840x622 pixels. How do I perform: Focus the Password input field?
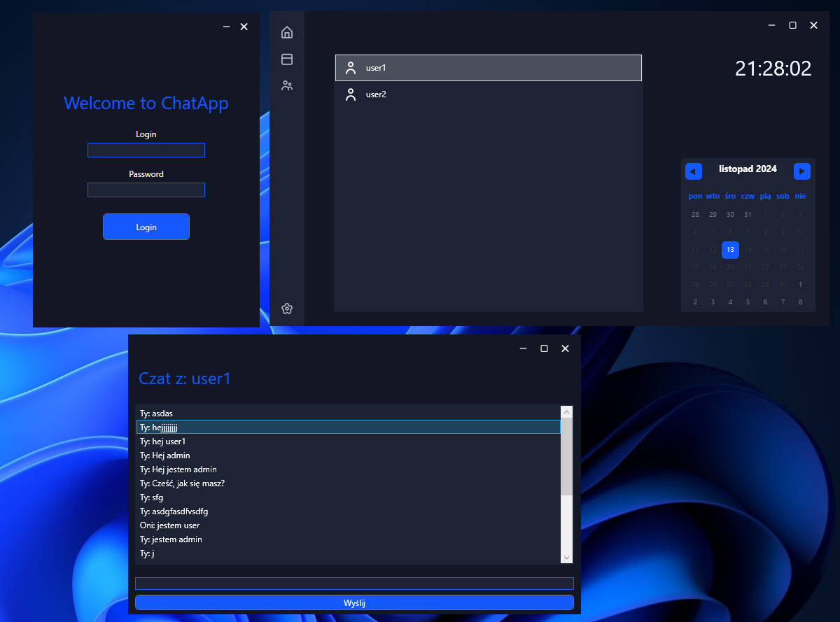point(146,190)
